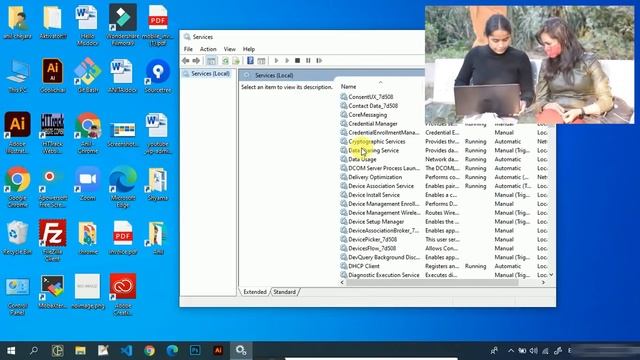The height and width of the screenshot is (360, 640).
Task: Open the Help menu in Services
Action: click(x=249, y=49)
